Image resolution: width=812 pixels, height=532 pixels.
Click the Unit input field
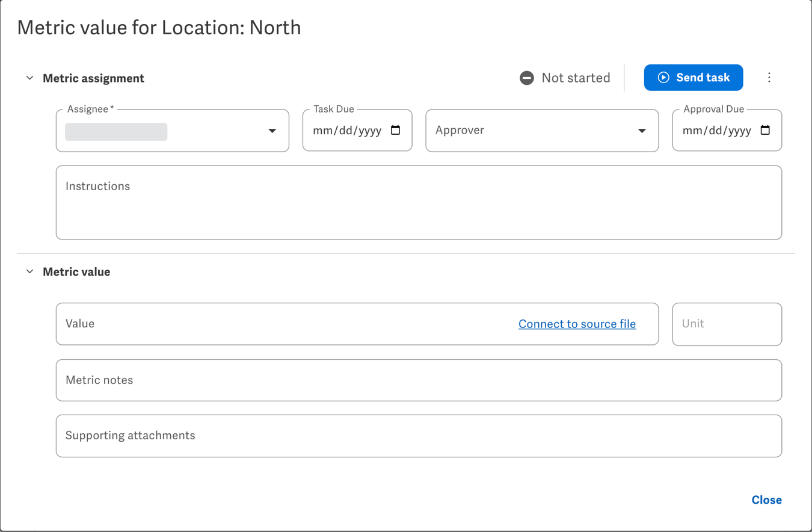[727, 324]
